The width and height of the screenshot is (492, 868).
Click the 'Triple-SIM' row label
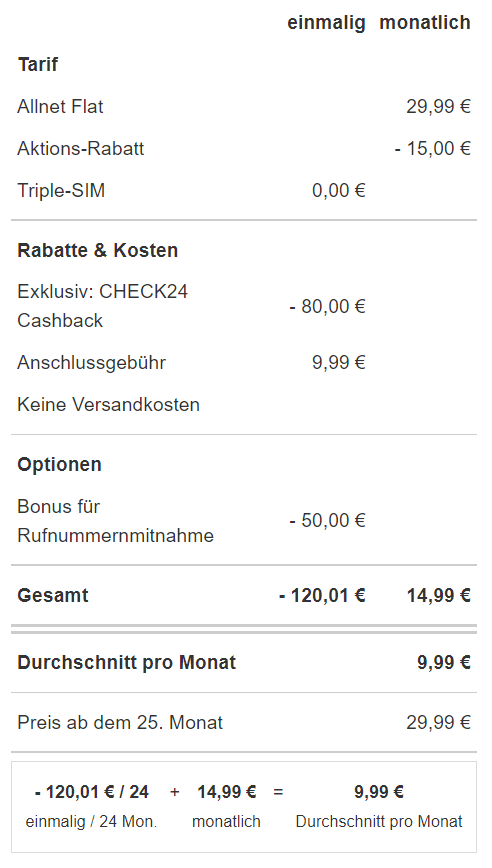click(x=61, y=190)
